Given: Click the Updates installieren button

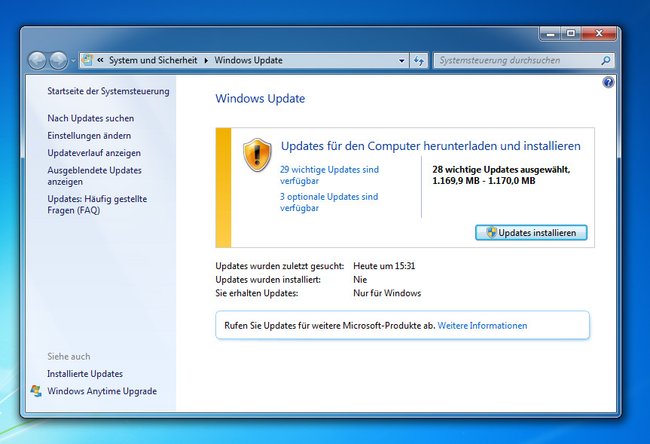Looking at the screenshot, I should click(531, 233).
